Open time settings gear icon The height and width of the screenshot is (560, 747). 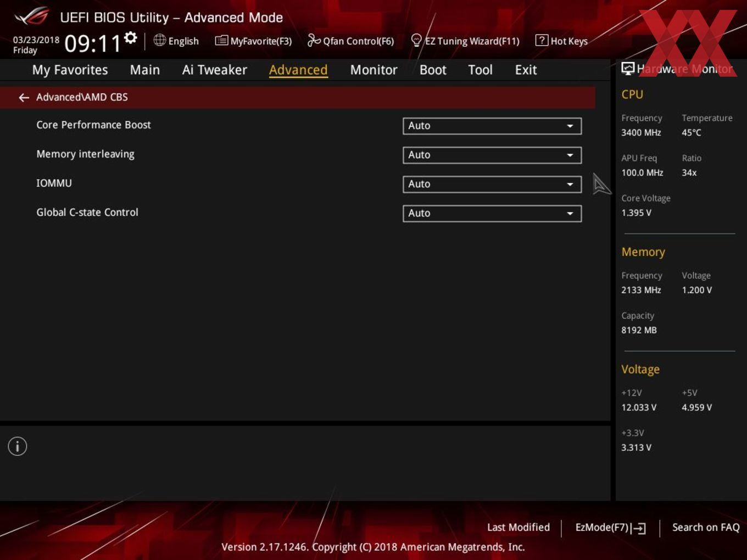[x=131, y=38]
